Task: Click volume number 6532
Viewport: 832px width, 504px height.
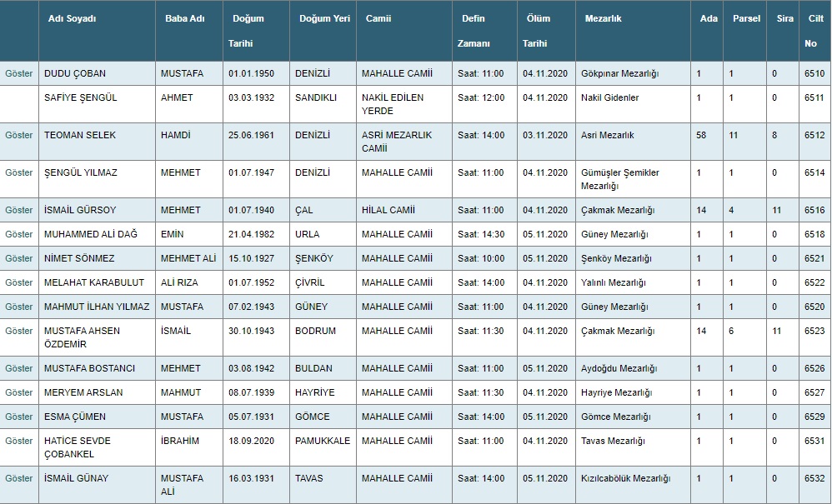Action: coord(814,478)
